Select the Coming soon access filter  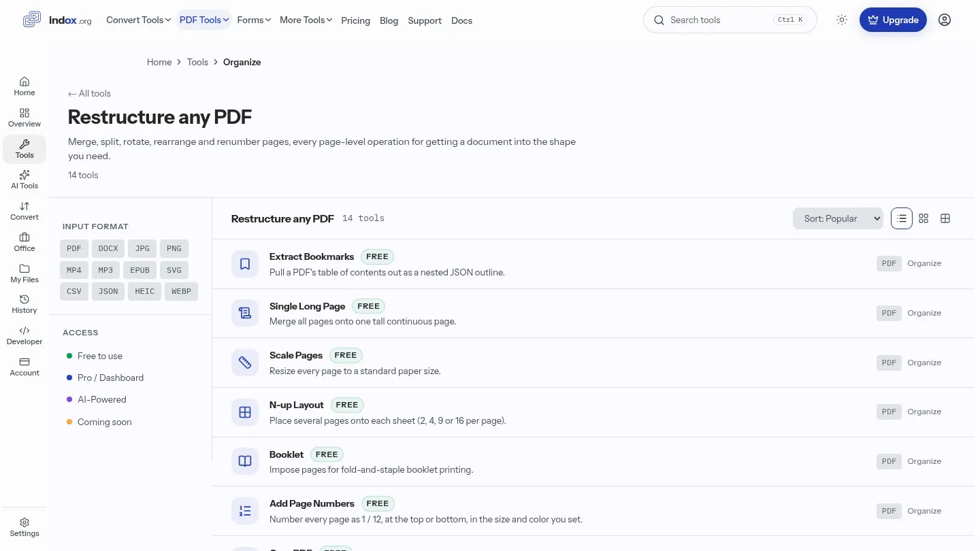[x=99, y=422]
